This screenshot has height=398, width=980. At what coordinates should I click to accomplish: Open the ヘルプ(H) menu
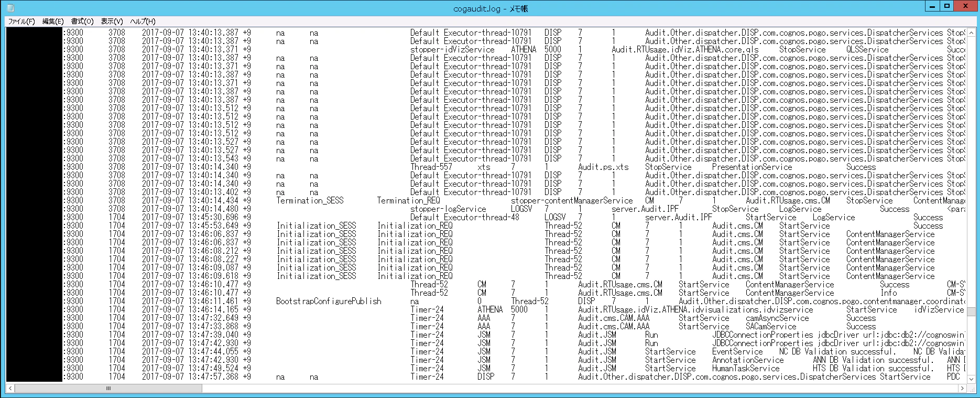pyautogui.click(x=143, y=21)
